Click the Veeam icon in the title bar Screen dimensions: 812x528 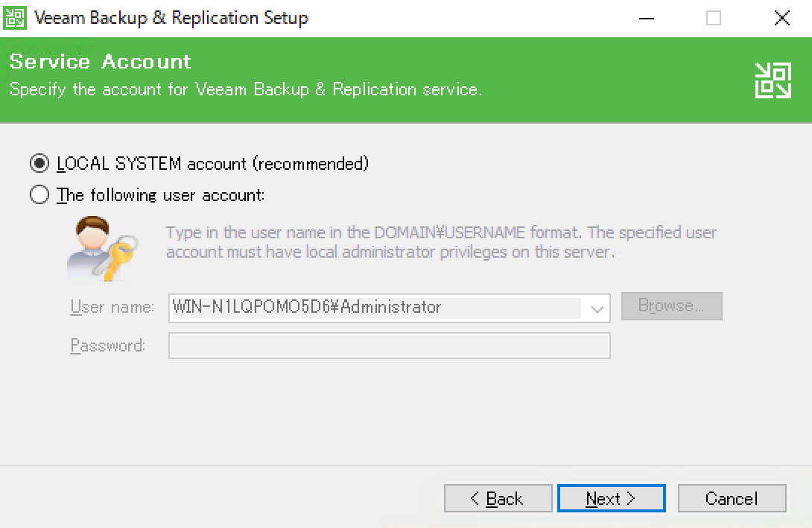16,17
